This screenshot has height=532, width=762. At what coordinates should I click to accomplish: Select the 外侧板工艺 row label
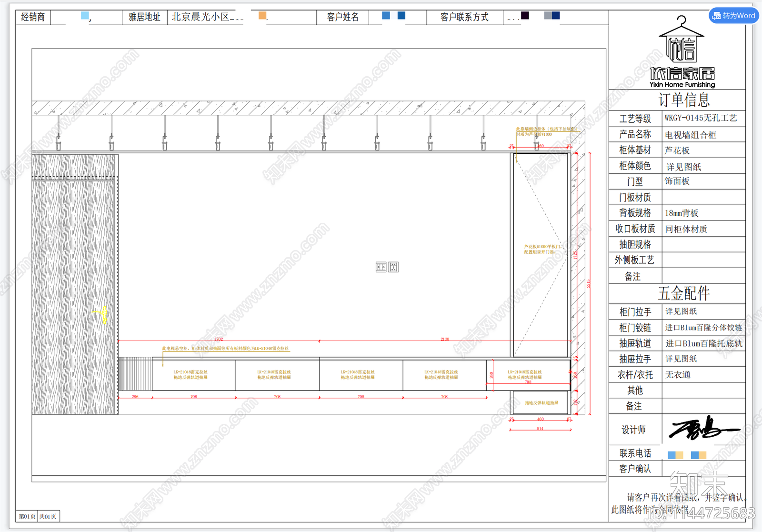pos(634,260)
